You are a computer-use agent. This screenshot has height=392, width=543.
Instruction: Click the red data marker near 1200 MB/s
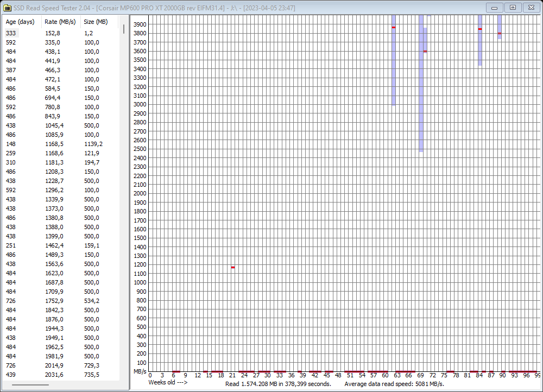tap(233, 267)
